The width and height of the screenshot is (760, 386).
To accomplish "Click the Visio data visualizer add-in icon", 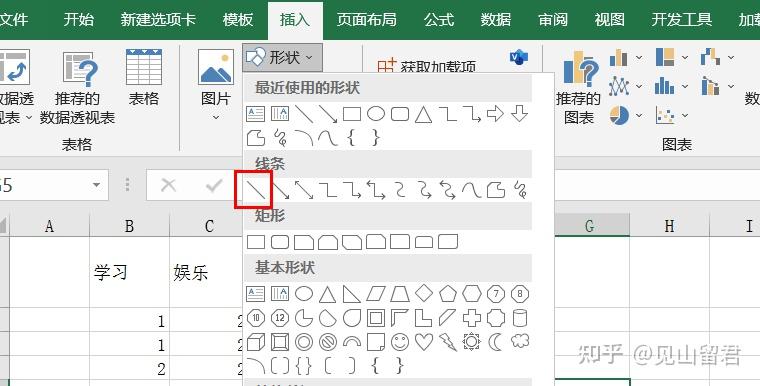I will click(519, 58).
